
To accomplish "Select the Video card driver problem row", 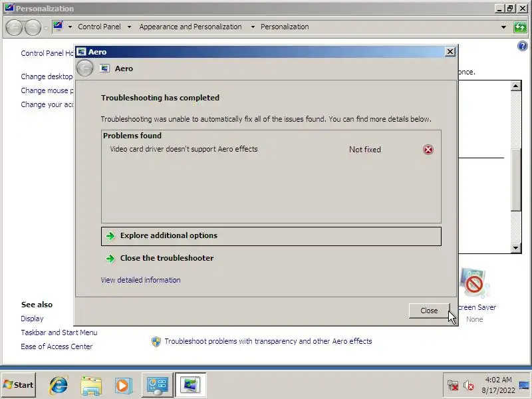I will click(x=271, y=149).
